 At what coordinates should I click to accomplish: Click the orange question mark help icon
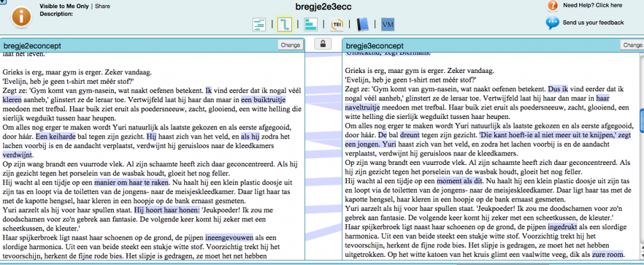click(553, 6)
